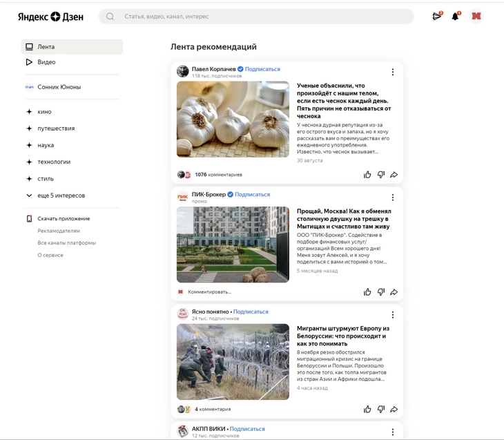This screenshot has width=504, height=440.
Task: Select Видео in the sidebar
Action: click(72, 62)
